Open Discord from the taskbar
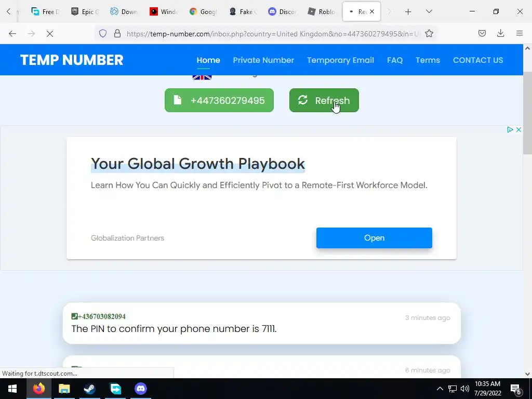This screenshot has width=532, height=399. point(140,389)
